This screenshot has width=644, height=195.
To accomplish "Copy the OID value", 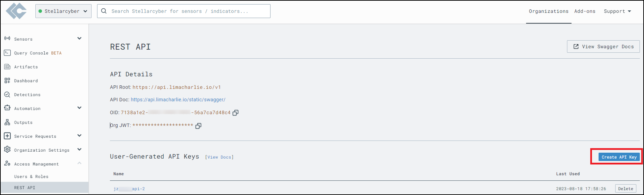I will pos(235,113).
